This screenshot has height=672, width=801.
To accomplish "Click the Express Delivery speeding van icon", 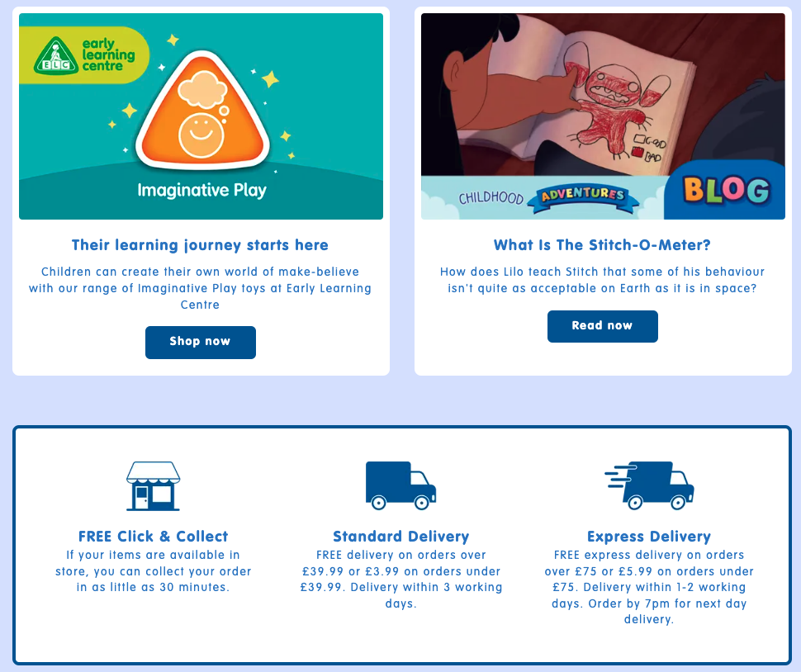I will [x=649, y=485].
